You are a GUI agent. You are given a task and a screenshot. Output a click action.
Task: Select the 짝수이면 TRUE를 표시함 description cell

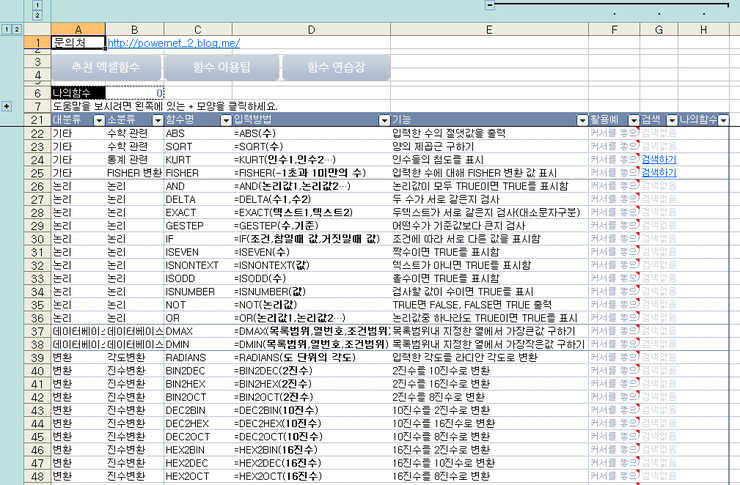coord(489,252)
